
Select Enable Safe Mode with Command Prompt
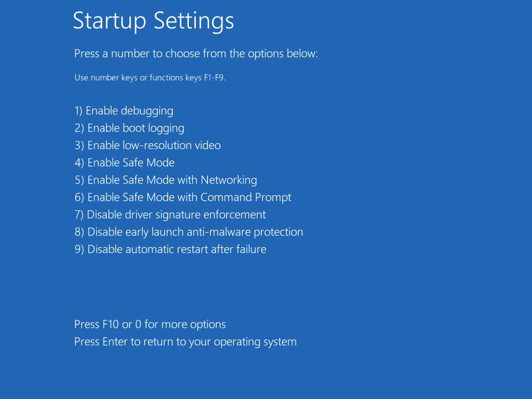click(x=183, y=197)
